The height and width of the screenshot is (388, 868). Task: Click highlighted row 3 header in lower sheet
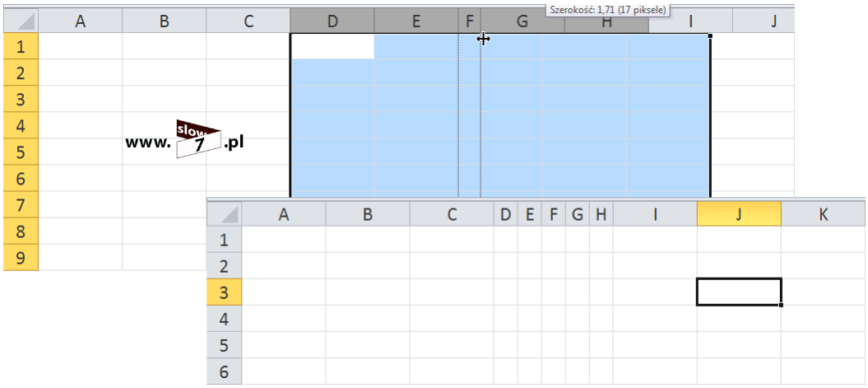(x=224, y=292)
